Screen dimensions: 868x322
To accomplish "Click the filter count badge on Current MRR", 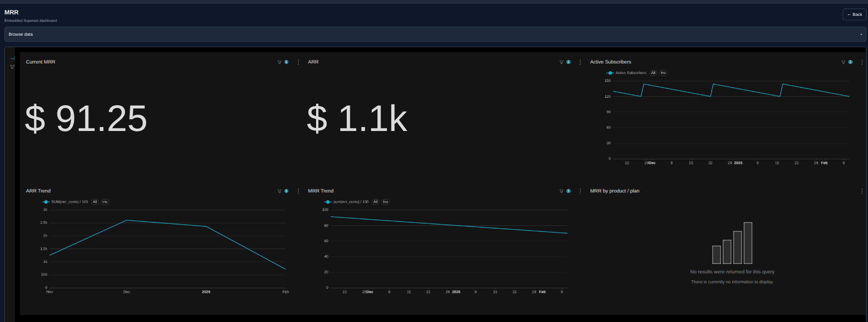I will [286, 62].
